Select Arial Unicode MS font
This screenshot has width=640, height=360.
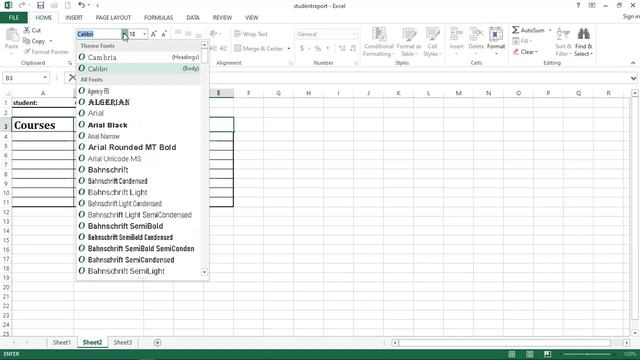(x=138, y=158)
